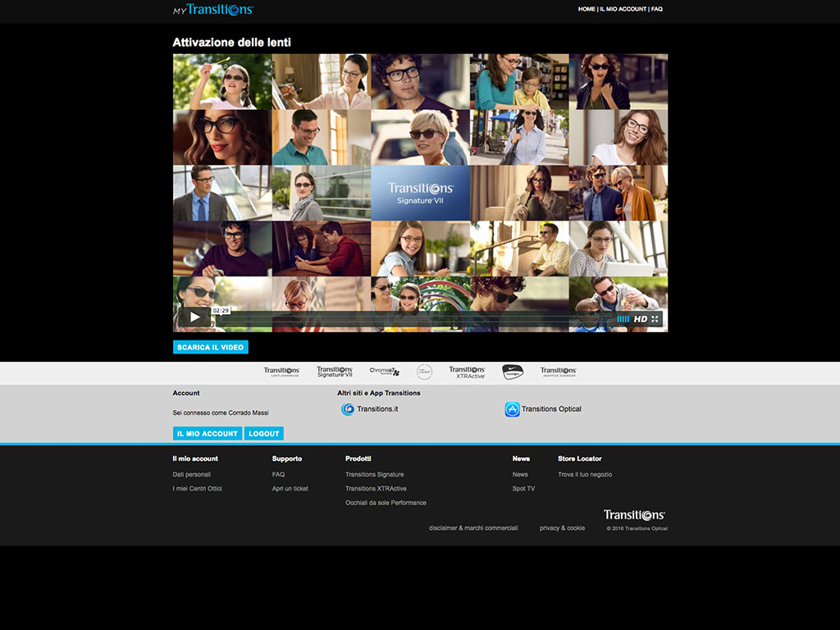840x630 pixels.
Task: Open the Transitions.it website link
Action: pos(377,409)
